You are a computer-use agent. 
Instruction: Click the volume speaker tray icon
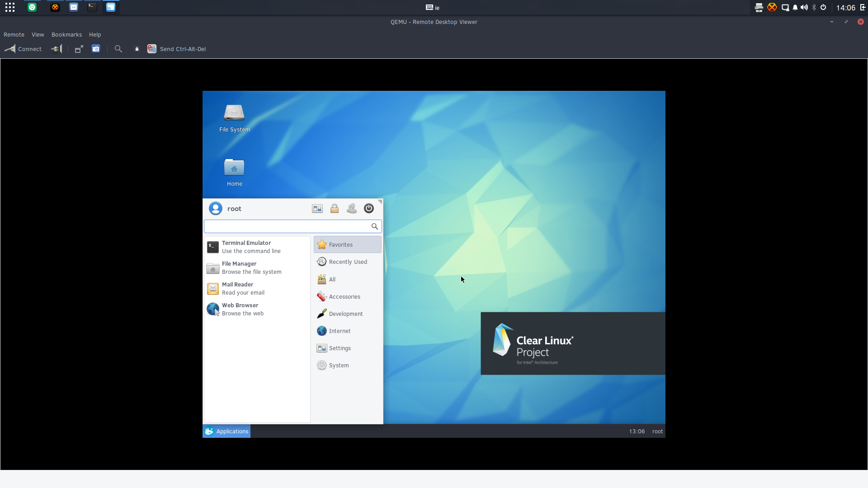804,7
